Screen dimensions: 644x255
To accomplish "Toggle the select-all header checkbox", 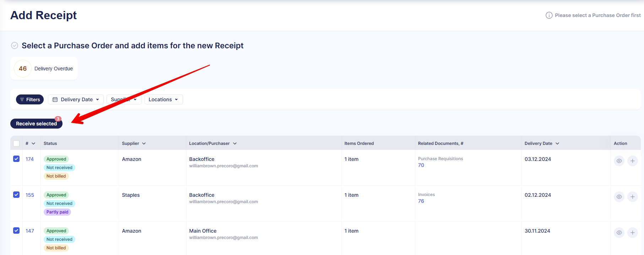I will click(16, 143).
